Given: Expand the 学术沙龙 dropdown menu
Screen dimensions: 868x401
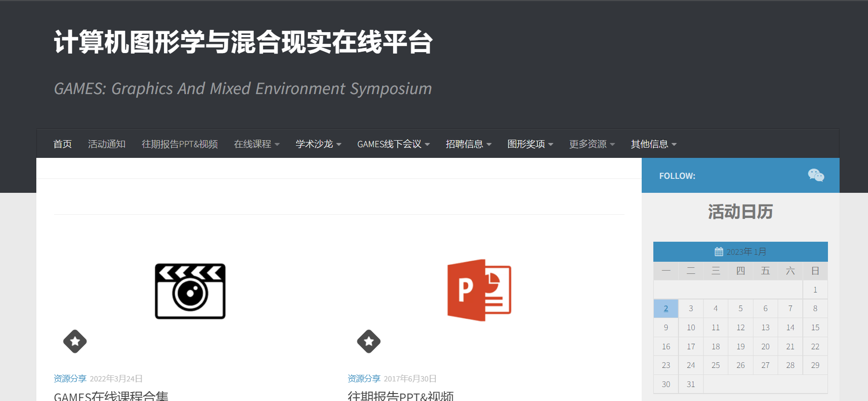Looking at the screenshot, I should (319, 144).
